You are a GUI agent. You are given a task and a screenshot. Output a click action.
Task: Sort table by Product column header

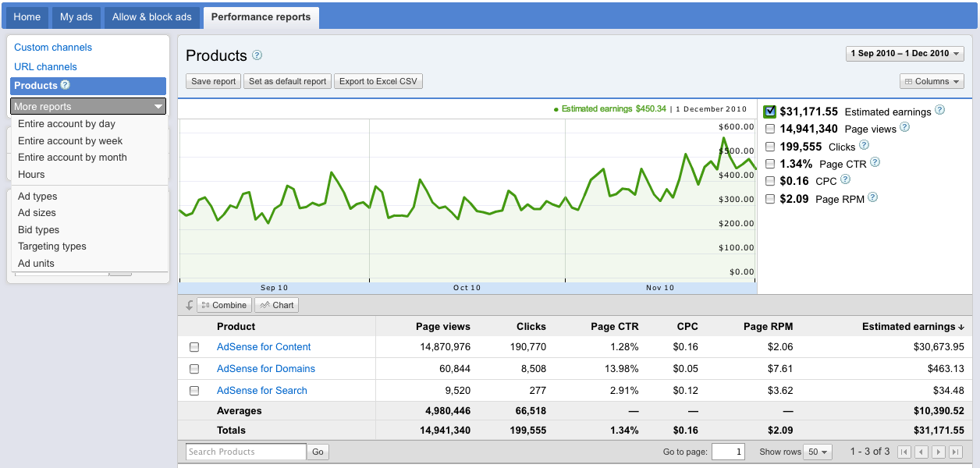[x=236, y=327]
